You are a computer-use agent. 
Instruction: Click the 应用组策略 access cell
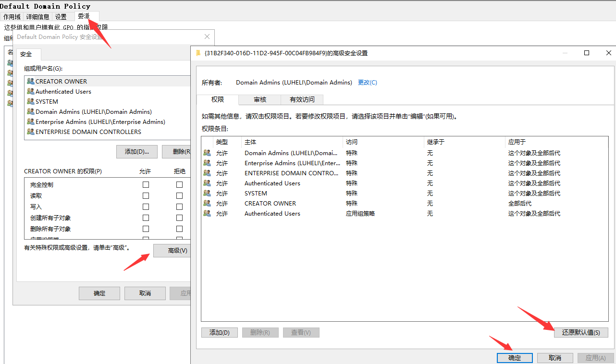[x=360, y=213]
